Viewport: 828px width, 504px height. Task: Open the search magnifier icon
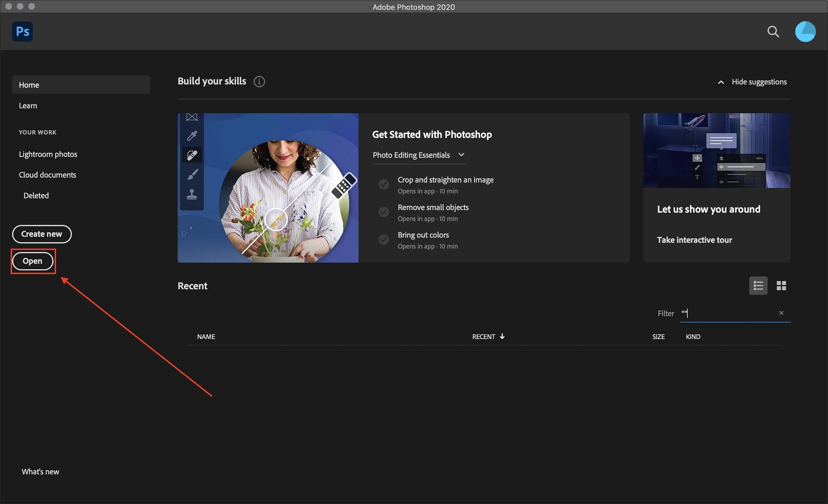pyautogui.click(x=773, y=32)
